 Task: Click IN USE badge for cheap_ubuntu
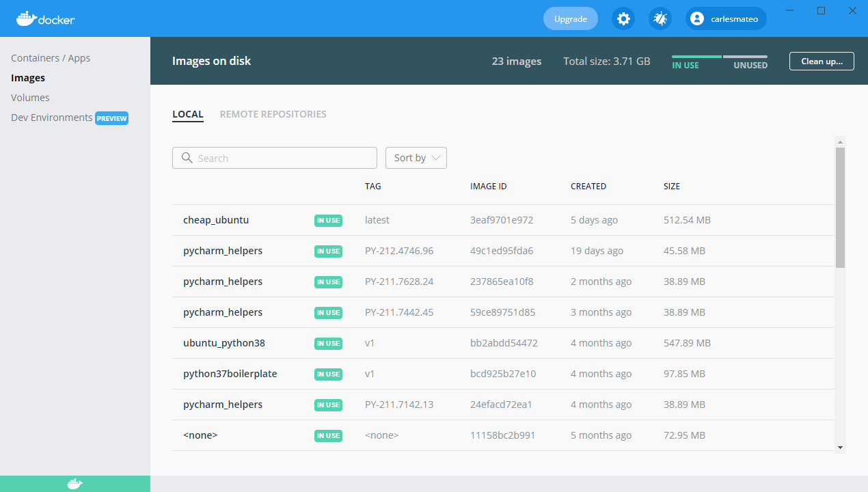[x=328, y=220]
